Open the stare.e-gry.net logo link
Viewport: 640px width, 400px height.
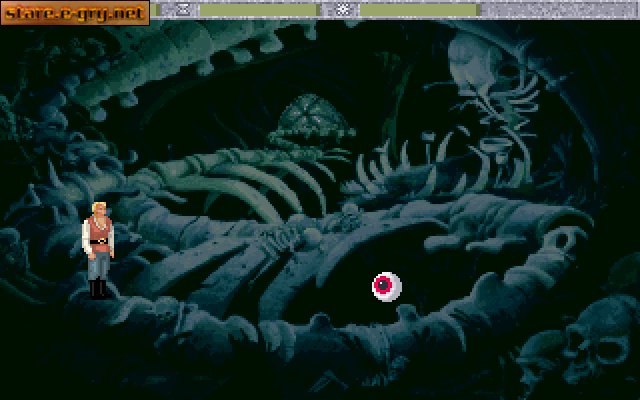75,13
